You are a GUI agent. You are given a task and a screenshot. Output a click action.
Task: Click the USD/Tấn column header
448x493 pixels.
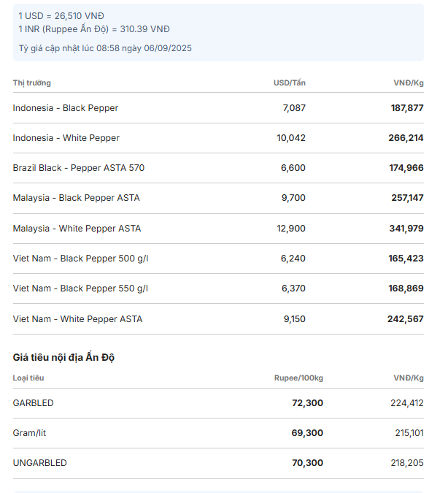290,83
